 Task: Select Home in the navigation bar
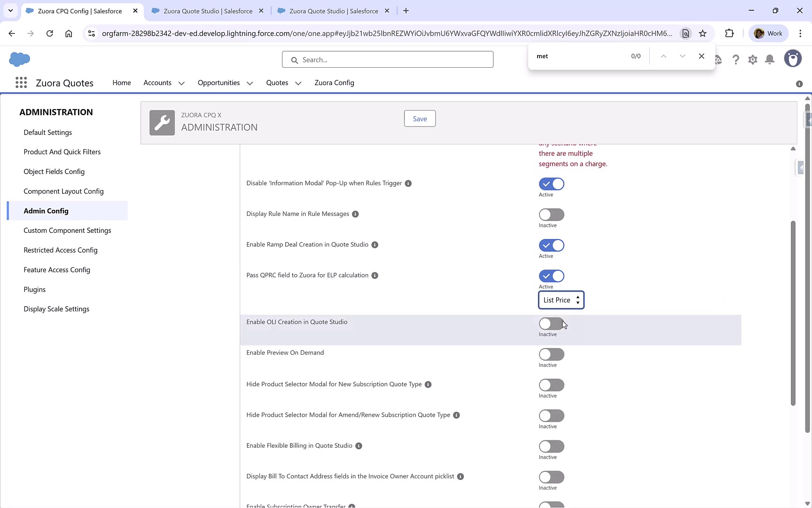[x=121, y=83]
